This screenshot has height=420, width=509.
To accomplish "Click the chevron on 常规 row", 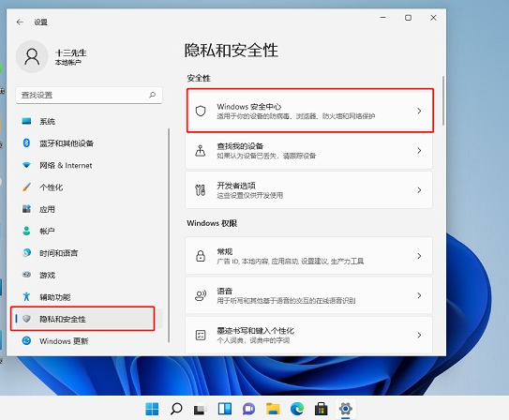I will (419, 256).
